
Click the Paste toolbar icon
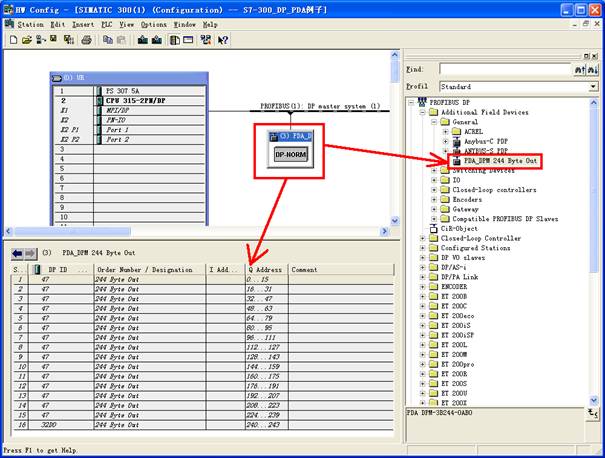tap(121, 40)
